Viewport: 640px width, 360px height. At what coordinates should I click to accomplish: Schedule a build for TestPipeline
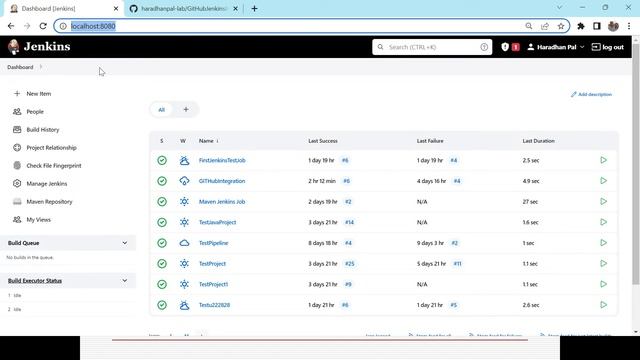click(x=603, y=242)
